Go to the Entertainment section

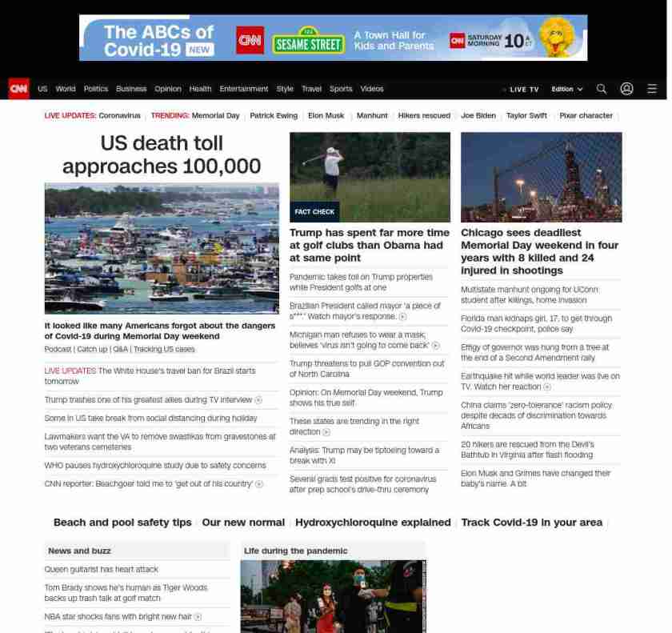click(x=243, y=89)
